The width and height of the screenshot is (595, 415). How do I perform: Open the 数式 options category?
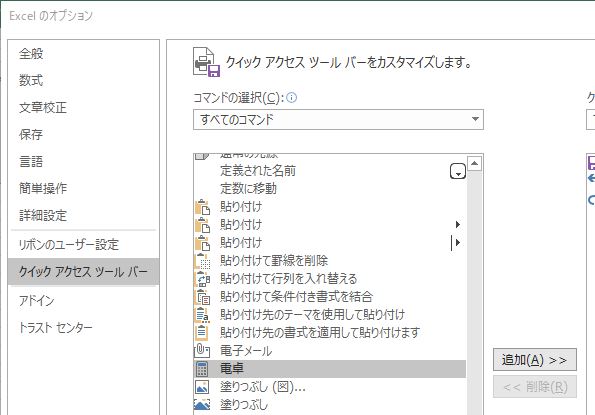(x=31, y=80)
